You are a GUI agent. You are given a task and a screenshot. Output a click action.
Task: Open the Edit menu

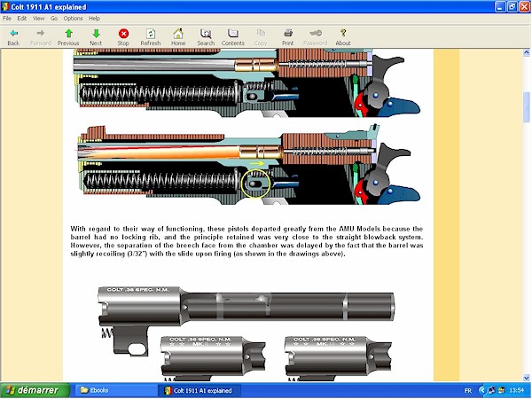pyautogui.click(x=22, y=19)
